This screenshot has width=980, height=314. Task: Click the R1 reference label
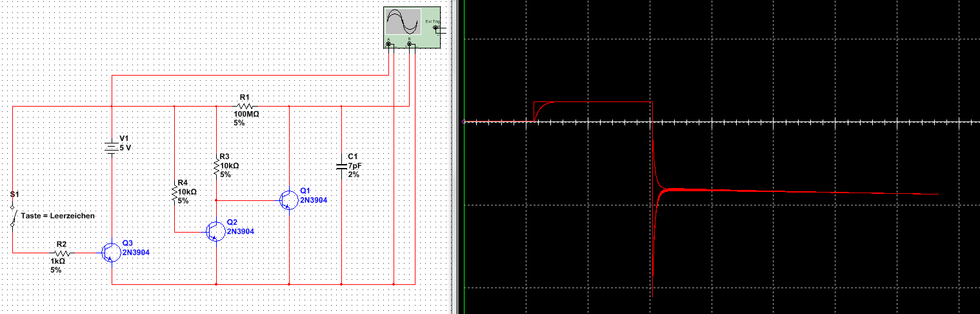(x=244, y=98)
